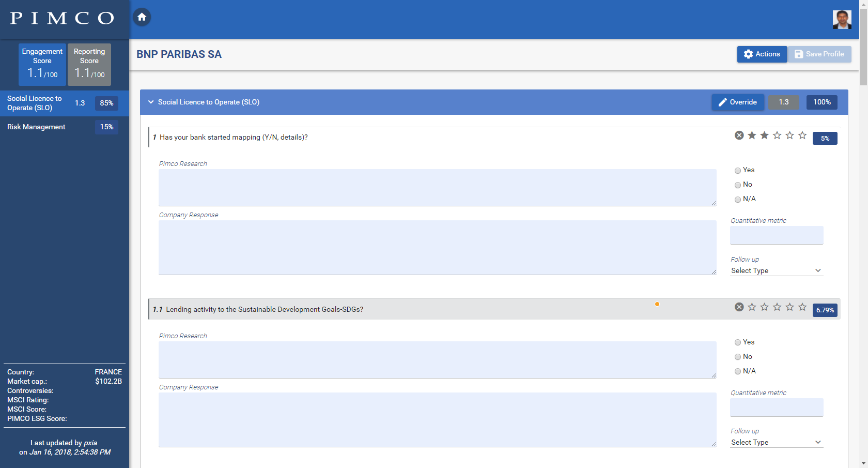Viewport: 868px width, 468px height.
Task: Collapse the Social Licence to Operate section
Action: tap(151, 102)
